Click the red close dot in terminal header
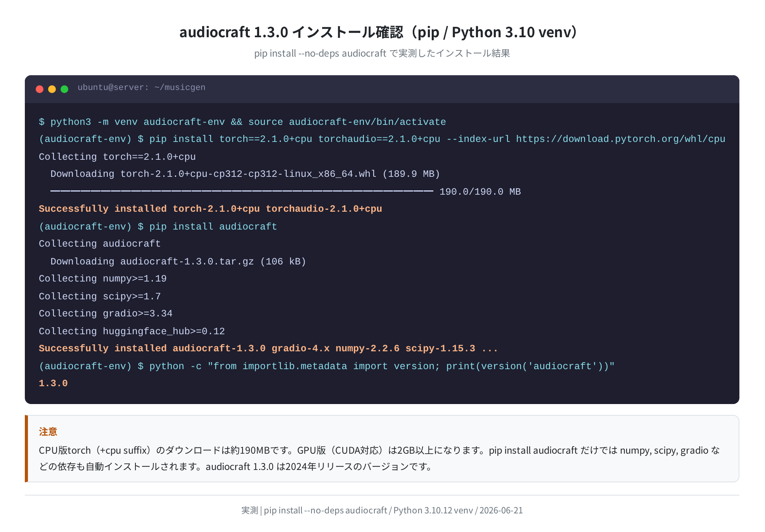765x532 pixels. (40, 89)
